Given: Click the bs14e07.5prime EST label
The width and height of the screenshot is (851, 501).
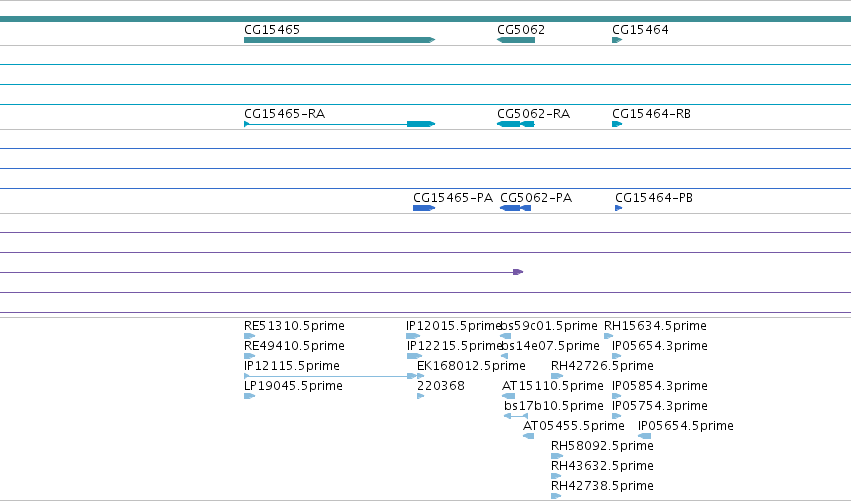Looking at the screenshot, I should (x=550, y=346).
